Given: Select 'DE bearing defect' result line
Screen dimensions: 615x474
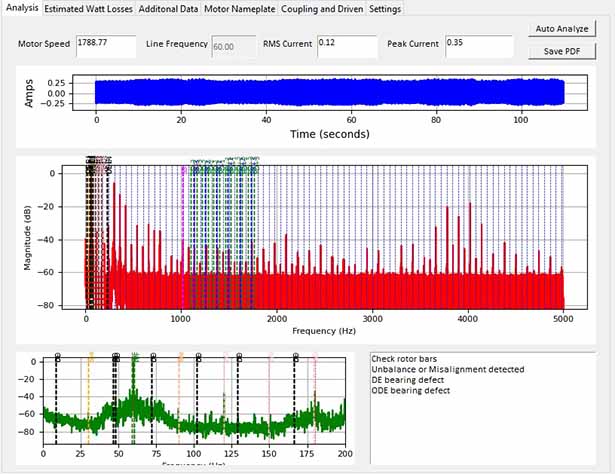Looking at the screenshot, I should tap(408, 380).
